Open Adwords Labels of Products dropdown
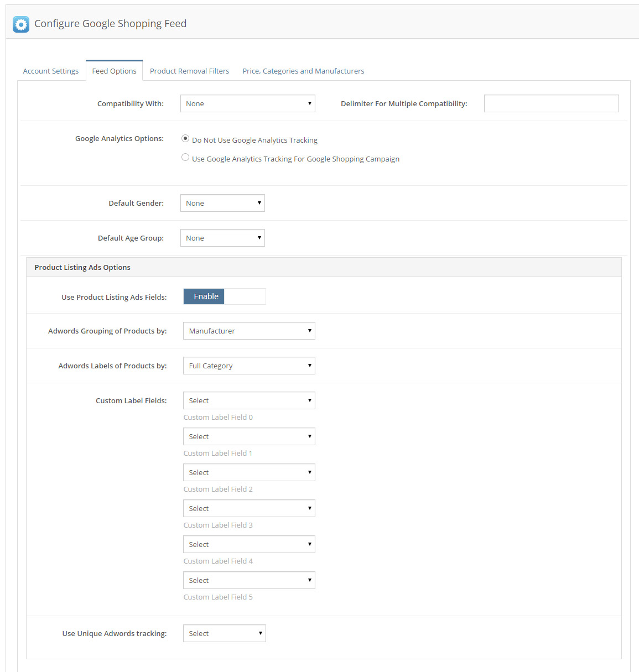 coord(249,366)
